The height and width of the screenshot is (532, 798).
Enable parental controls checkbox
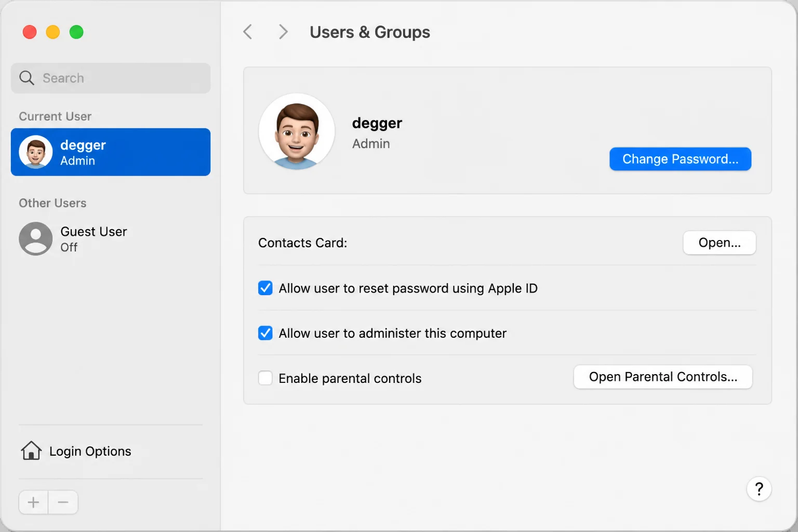click(265, 378)
